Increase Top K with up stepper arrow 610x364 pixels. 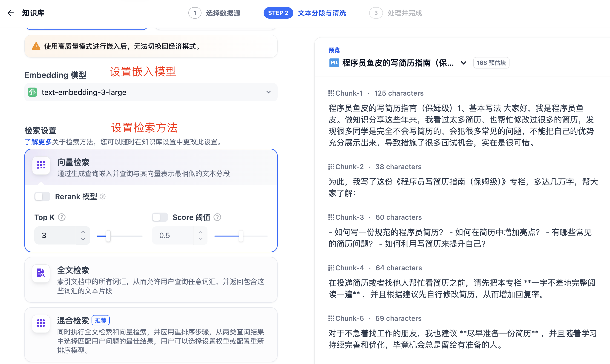pos(83,232)
